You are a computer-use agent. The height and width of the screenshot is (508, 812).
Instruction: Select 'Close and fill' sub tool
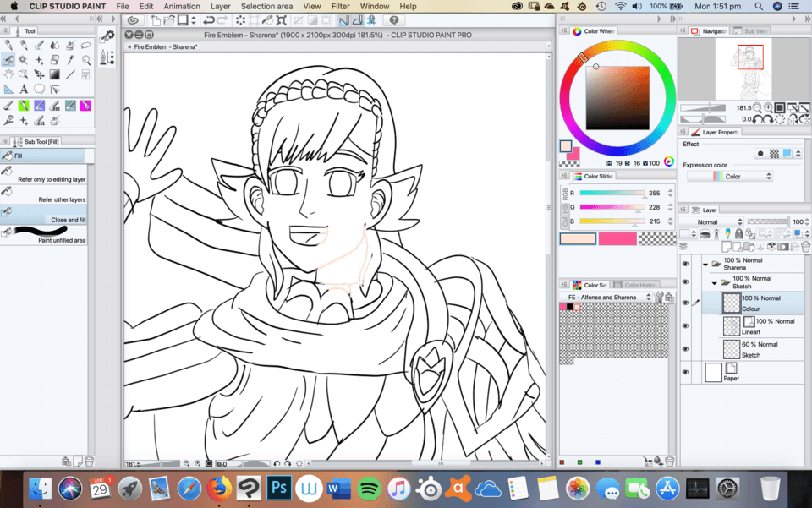(44, 214)
